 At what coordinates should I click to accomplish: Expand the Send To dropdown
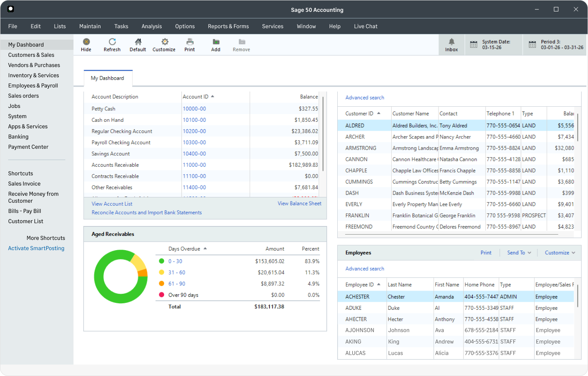click(x=519, y=253)
